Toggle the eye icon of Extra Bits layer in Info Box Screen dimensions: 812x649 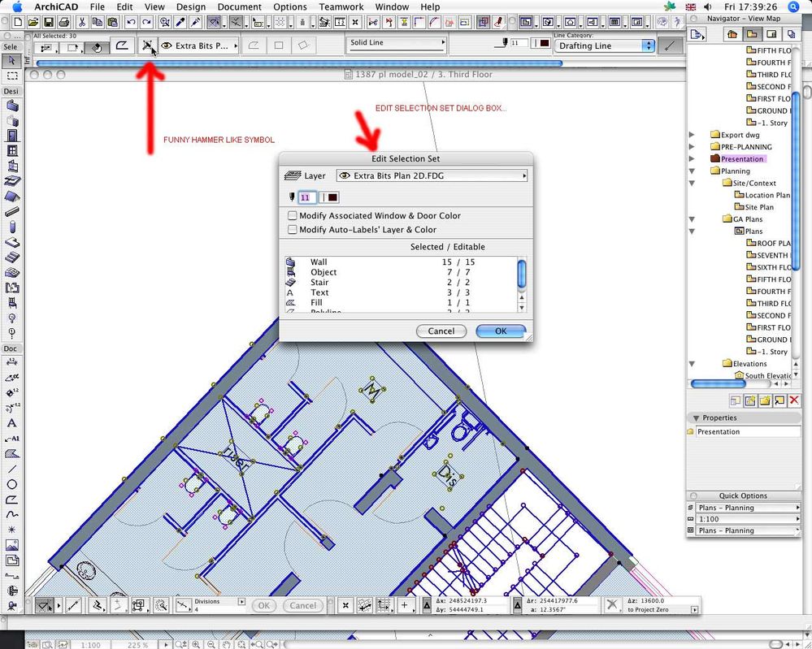click(x=167, y=45)
